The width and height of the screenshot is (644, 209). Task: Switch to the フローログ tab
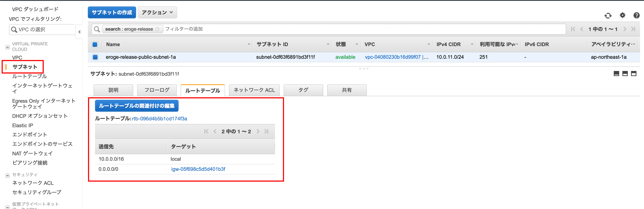coord(157,90)
